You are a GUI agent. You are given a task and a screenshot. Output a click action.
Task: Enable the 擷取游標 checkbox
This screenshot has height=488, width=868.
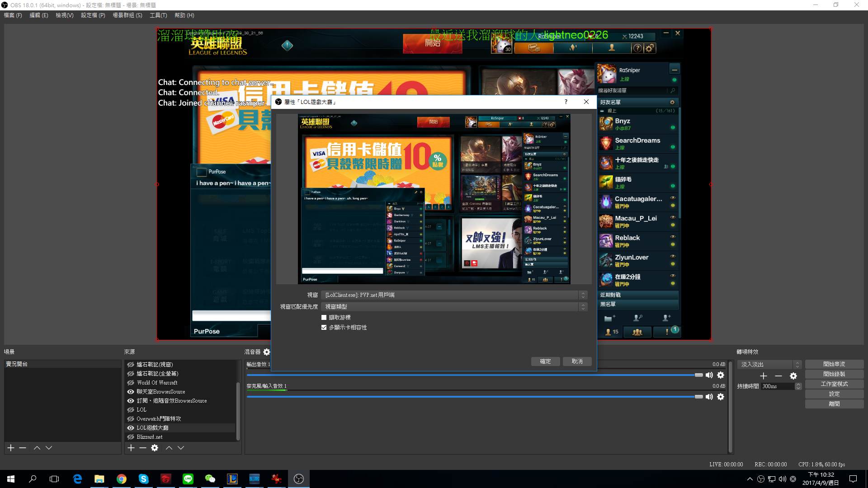324,318
